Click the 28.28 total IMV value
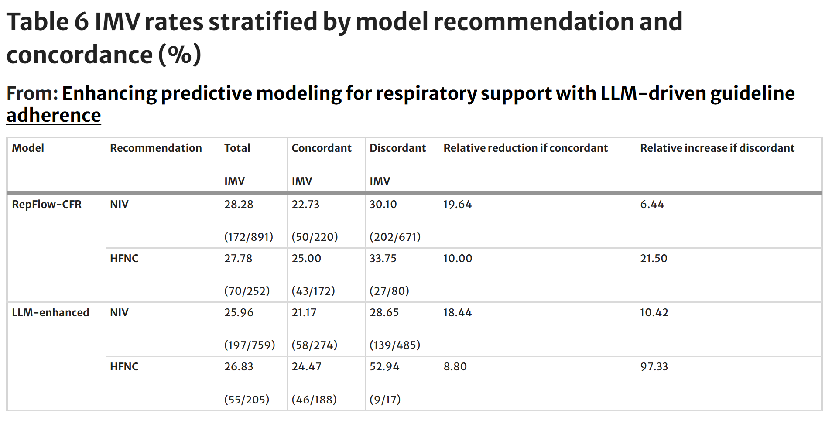This screenshot has width=832, height=424. click(239, 204)
